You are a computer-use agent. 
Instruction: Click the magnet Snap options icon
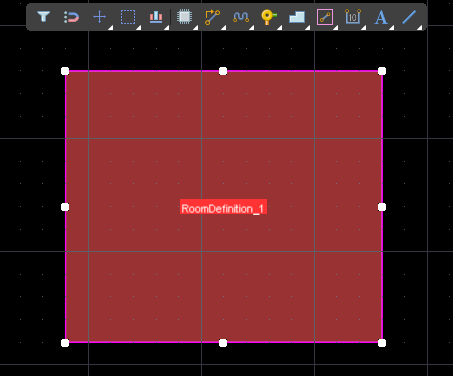tap(71, 17)
